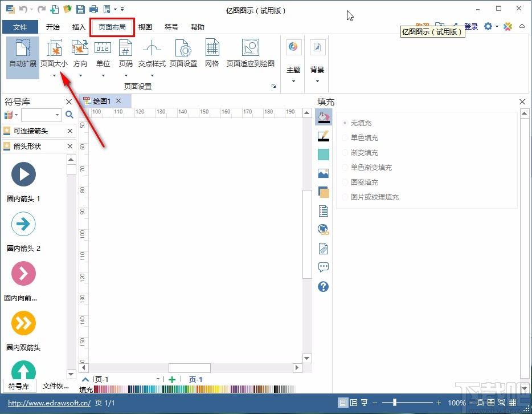Open 页面设置 page setup icon
Screen dimensions: 532x414
click(x=183, y=47)
